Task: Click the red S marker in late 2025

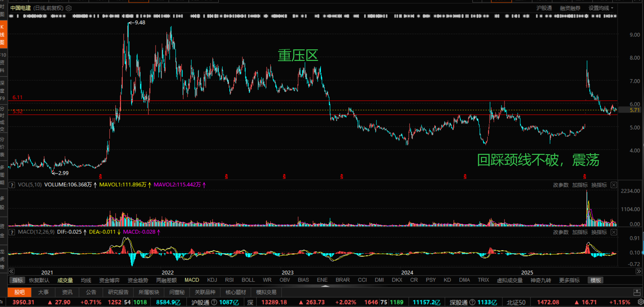Action: pyautogui.click(x=585, y=177)
